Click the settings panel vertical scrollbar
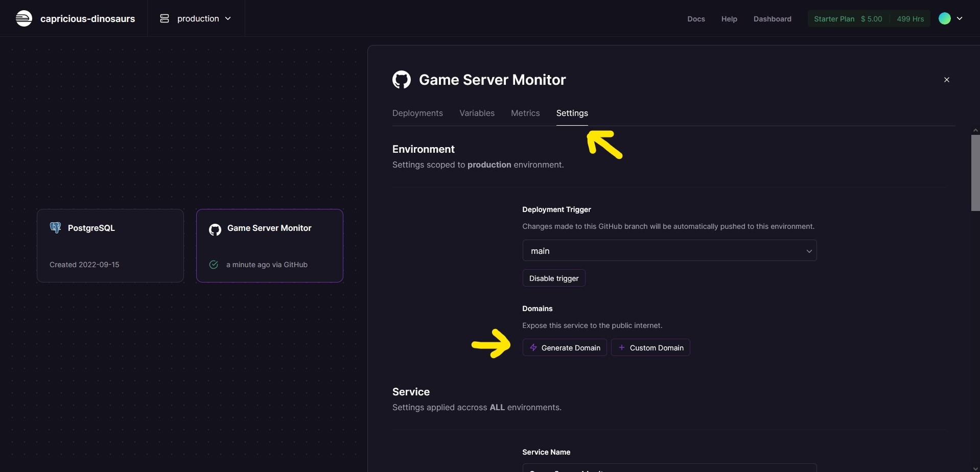980x472 pixels. (975, 173)
